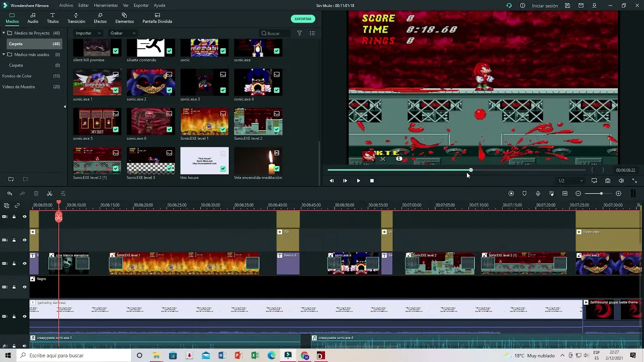Hide video track 4 eye icon
Screen dimensions: 644x362
click(24, 240)
